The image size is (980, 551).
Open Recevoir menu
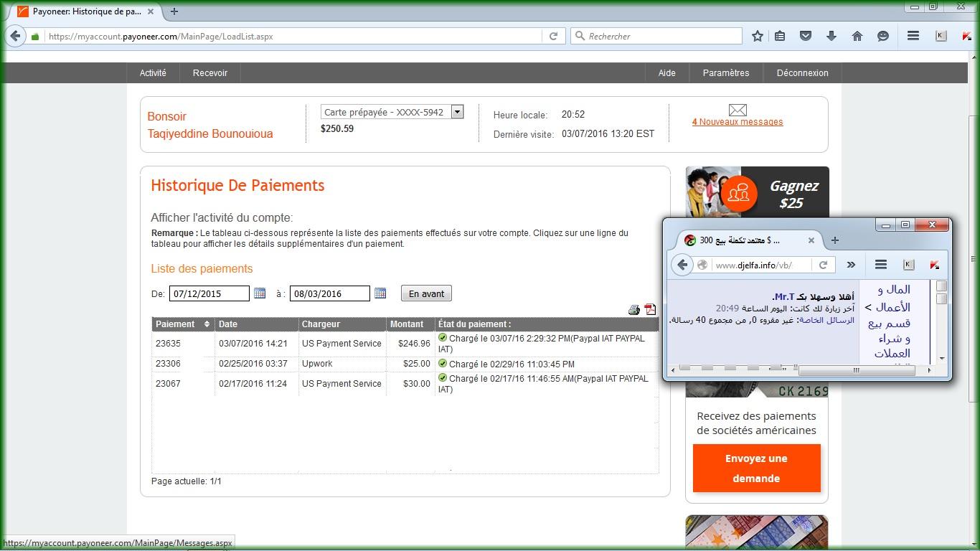coord(210,72)
